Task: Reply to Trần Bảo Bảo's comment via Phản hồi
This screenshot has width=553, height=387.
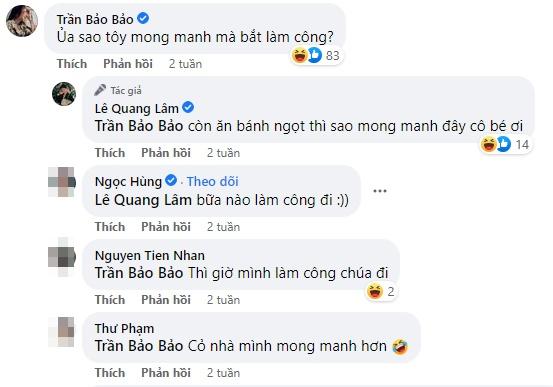Action: point(128,64)
